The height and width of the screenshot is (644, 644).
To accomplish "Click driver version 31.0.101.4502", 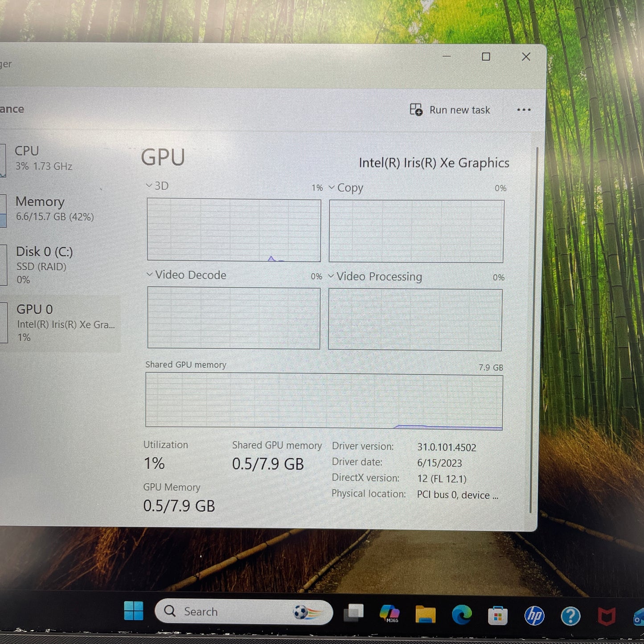I will tap(447, 447).
